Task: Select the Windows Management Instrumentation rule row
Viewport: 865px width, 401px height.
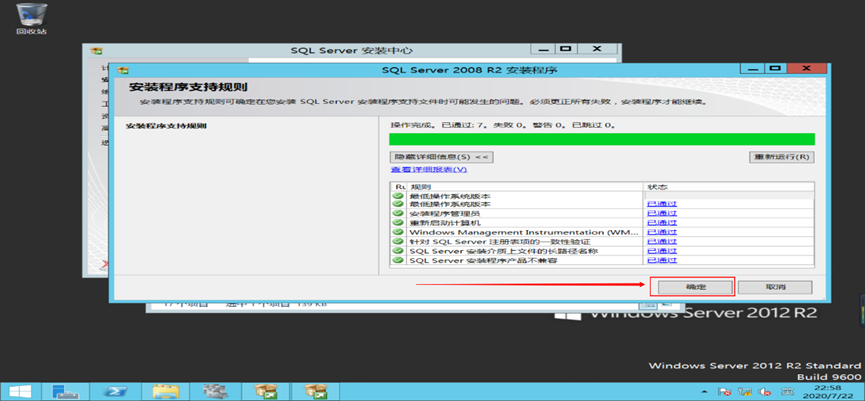Action: pyautogui.click(x=601, y=232)
